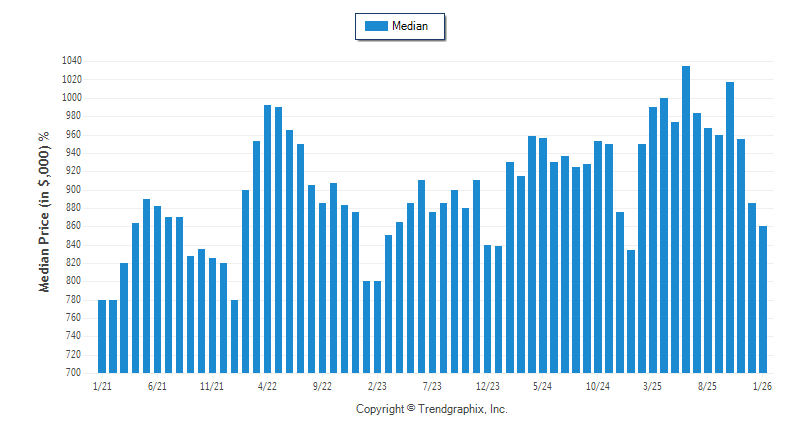Click the 6/21 x-axis tick label
Screen dimensions: 800x434
tap(157, 385)
